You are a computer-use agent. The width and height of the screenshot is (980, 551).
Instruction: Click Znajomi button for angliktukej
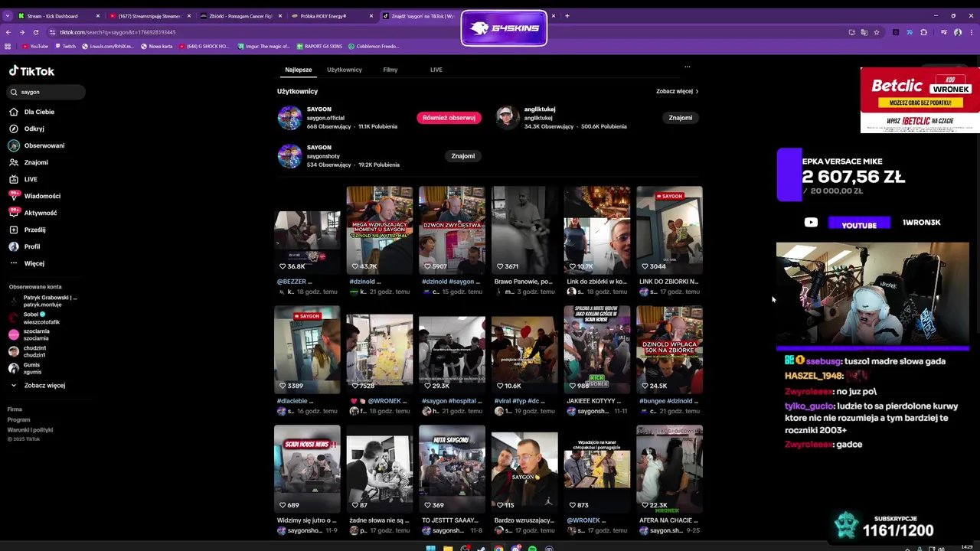click(x=681, y=118)
